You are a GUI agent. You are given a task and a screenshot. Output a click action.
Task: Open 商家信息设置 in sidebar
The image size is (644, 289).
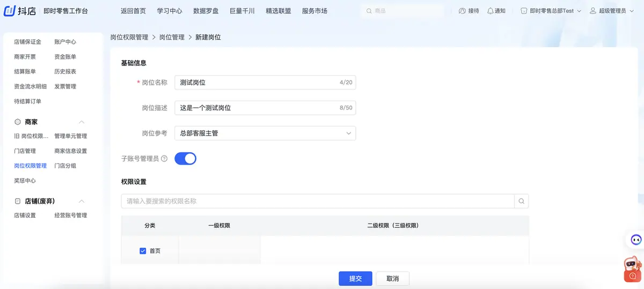click(x=70, y=151)
